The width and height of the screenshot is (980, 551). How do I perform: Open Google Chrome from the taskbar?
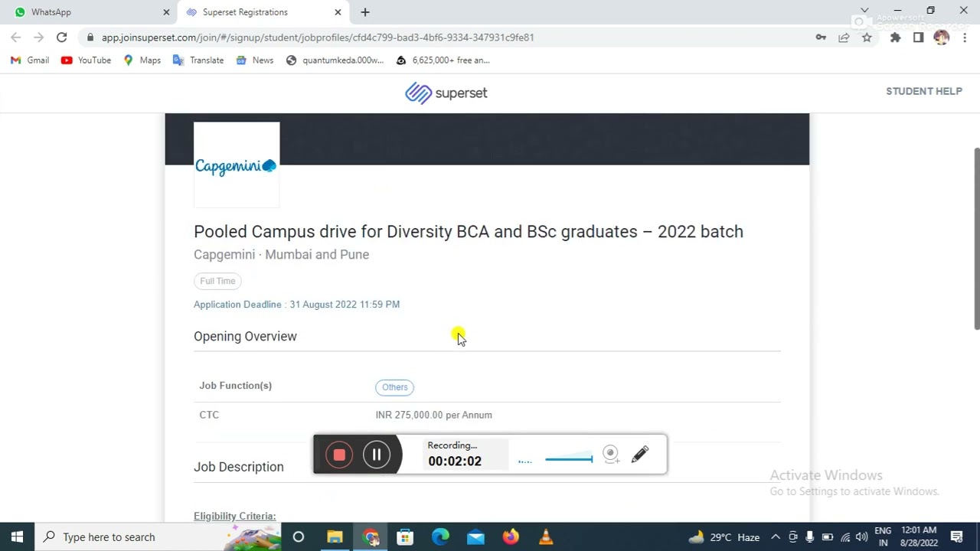pos(371,537)
